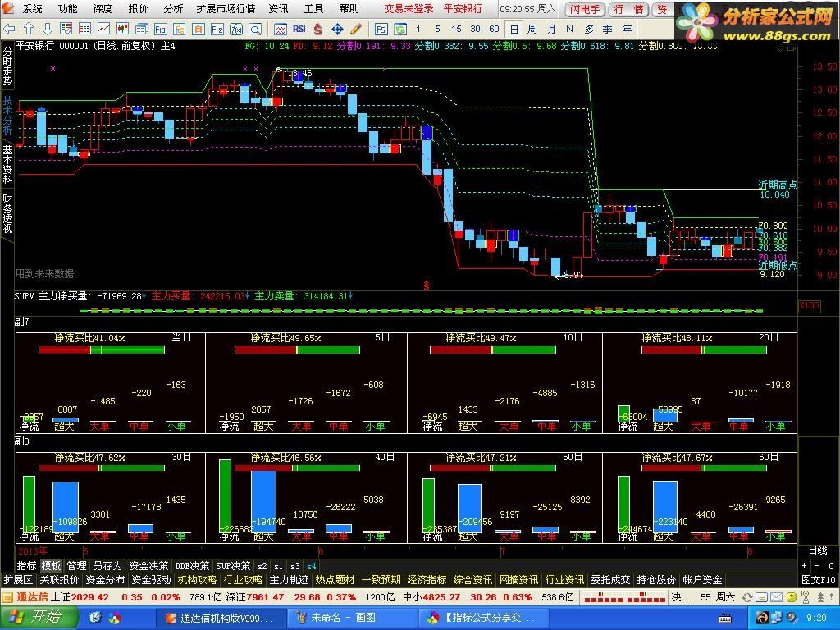Image resolution: width=840 pixels, height=630 pixels.
Task: Click the 管理 button
Action: click(76, 566)
